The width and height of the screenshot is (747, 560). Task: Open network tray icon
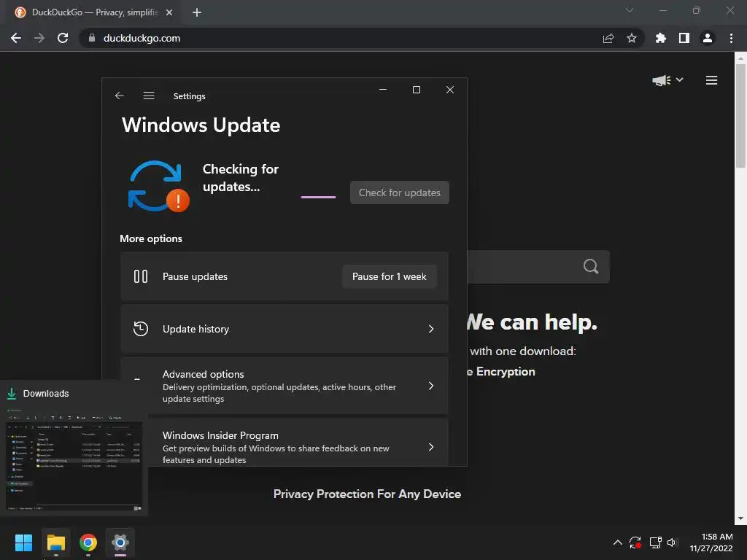pos(656,542)
